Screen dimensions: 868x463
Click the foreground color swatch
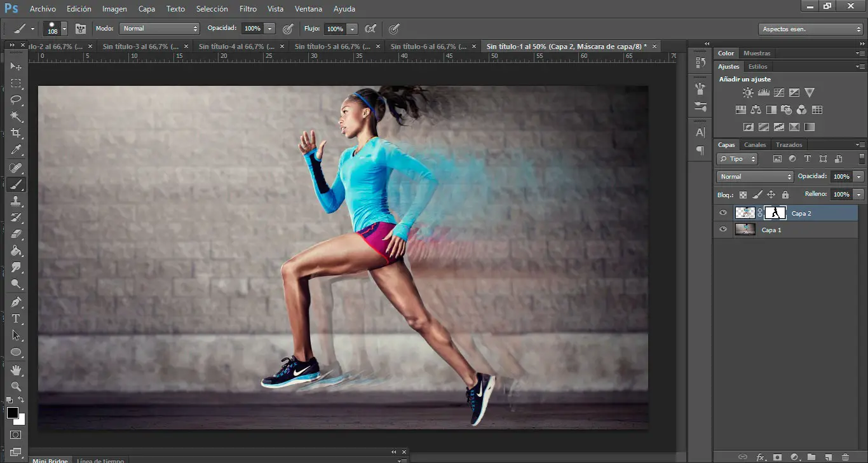(13, 413)
